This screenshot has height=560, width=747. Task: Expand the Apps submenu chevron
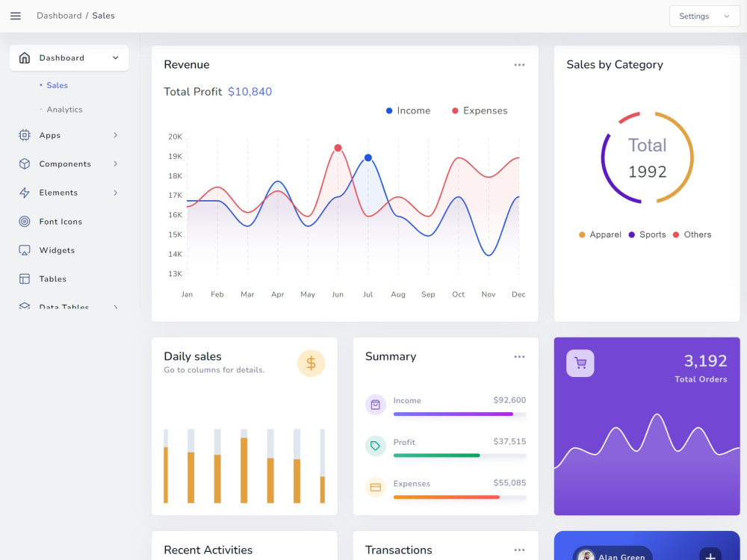click(x=115, y=135)
